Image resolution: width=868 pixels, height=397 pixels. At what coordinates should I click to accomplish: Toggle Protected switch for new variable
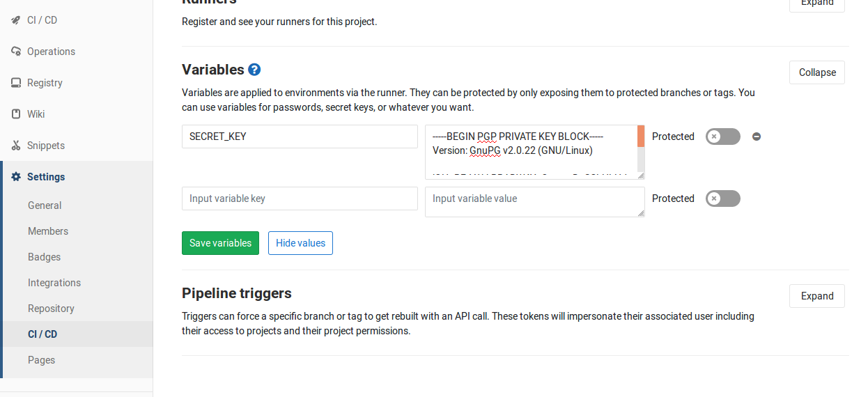point(722,198)
